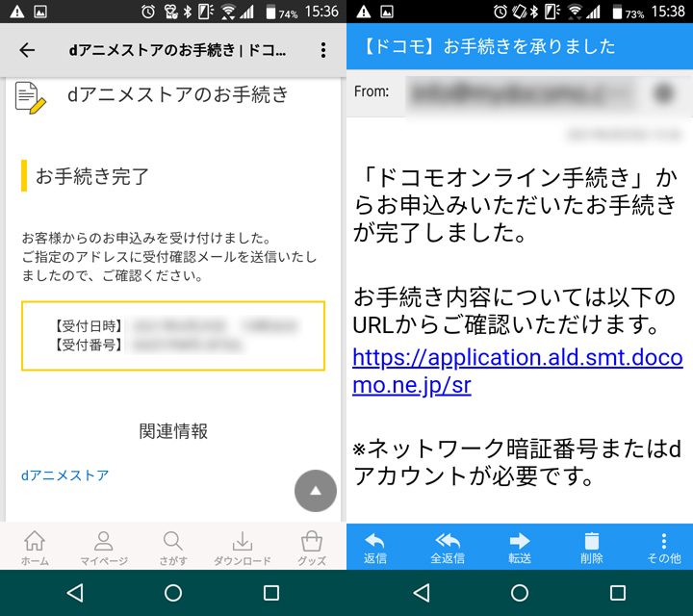Tap 返信 reply button in mail toolbar
The width and height of the screenshot is (693, 616).
(374, 549)
